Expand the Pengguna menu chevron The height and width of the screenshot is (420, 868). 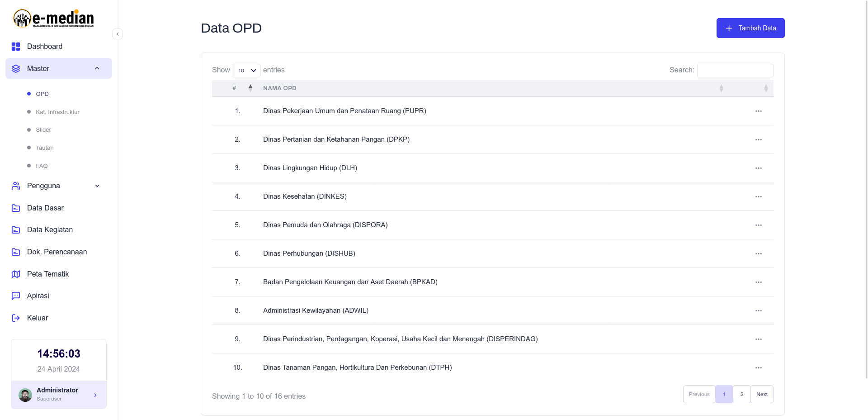(97, 186)
